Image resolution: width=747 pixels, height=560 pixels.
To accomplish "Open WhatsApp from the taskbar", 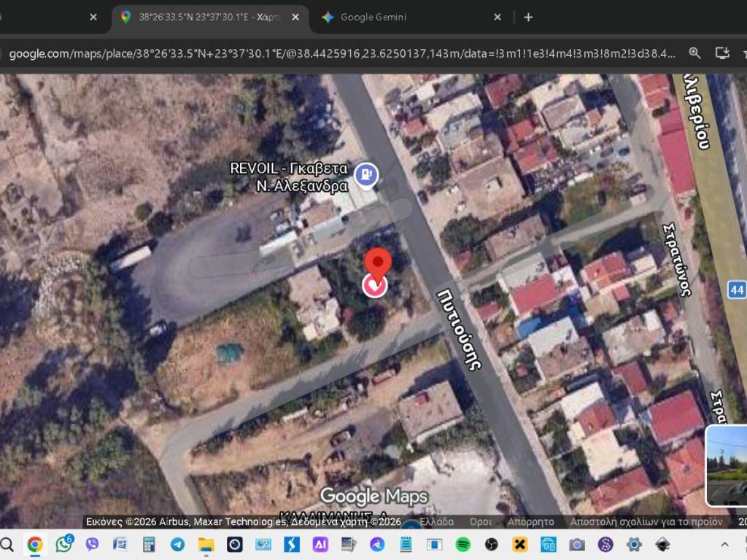I will [x=63, y=544].
